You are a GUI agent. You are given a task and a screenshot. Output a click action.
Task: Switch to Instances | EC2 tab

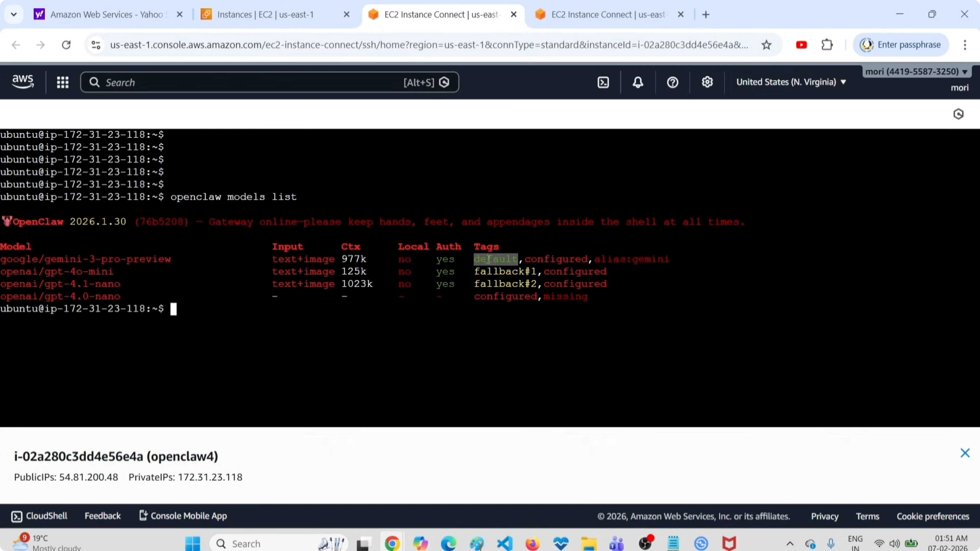[x=265, y=14]
